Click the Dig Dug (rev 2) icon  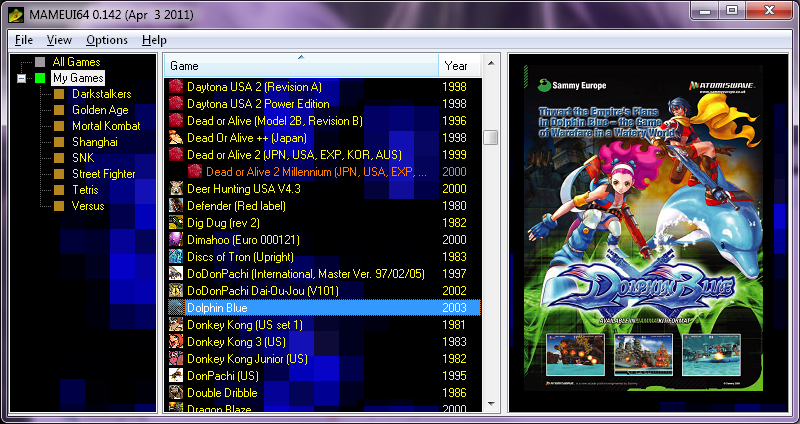pyautogui.click(x=176, y=223)
